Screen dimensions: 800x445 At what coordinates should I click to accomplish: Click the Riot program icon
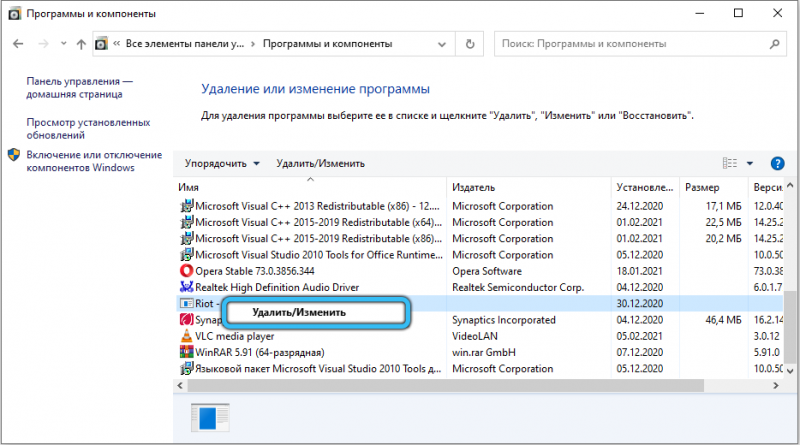[x=187, y=304]
